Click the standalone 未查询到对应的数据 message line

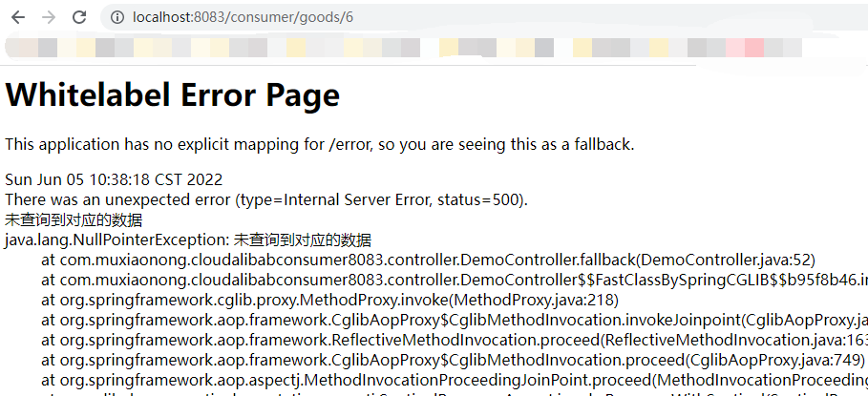point(74,220)
